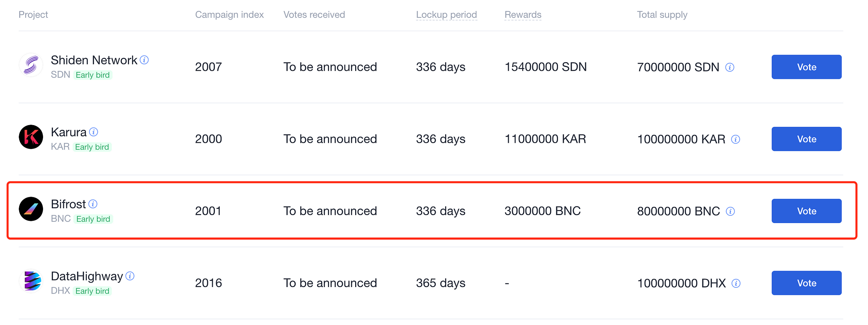Click the Bifrost logo
This screenshot has width=868, height=325.
click(31, 209)
